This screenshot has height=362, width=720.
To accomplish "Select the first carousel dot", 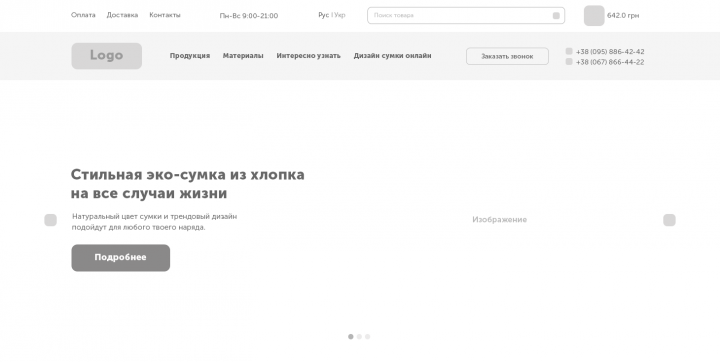I will click(351, 337).
